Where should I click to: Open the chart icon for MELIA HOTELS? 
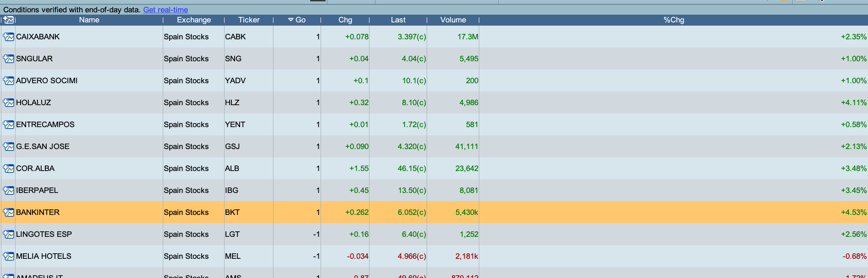8,256
